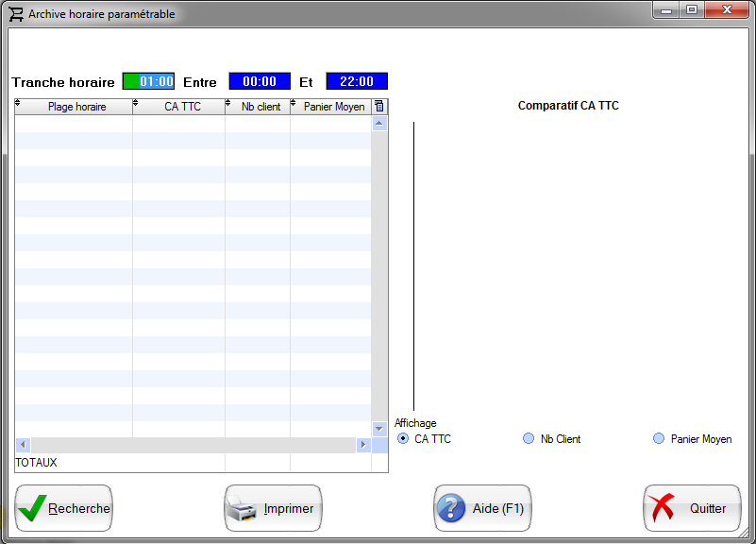Image resolution: width=756 pixels, height=544 pixels.
Task: Select the Panier Moyen display radio button
Action: point(659,438)
